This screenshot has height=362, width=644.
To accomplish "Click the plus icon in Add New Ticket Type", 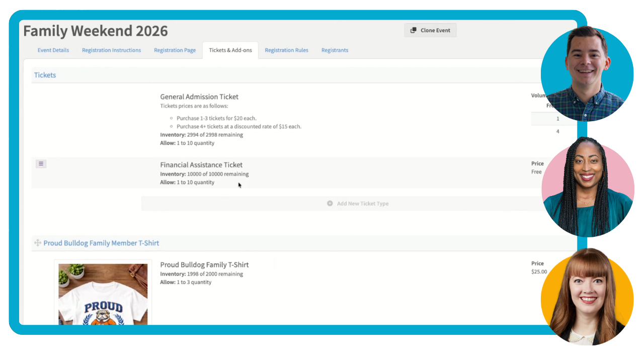I will (330, 204).
